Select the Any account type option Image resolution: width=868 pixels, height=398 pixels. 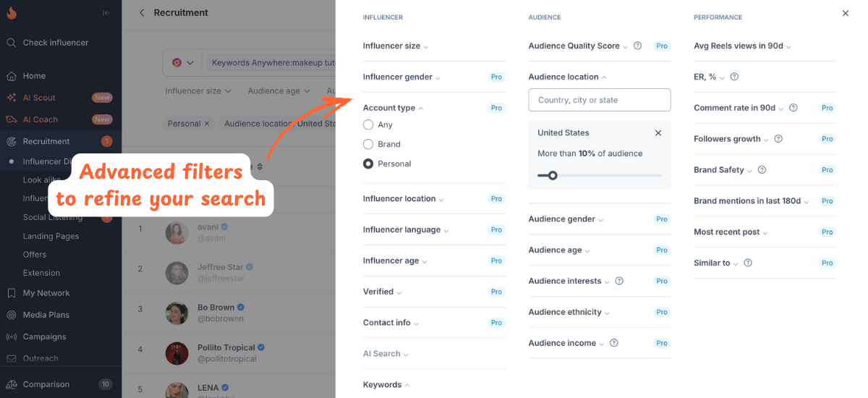click(x=369, y=125)
